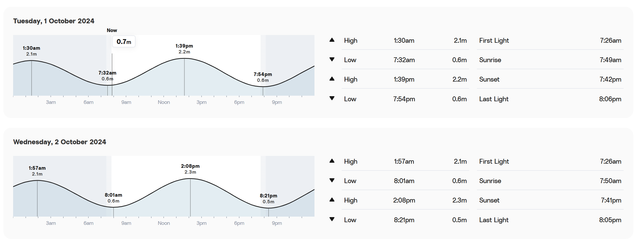Click the down-arrow icon beside Wednesday's 8:01am low tide

(332, 180)
